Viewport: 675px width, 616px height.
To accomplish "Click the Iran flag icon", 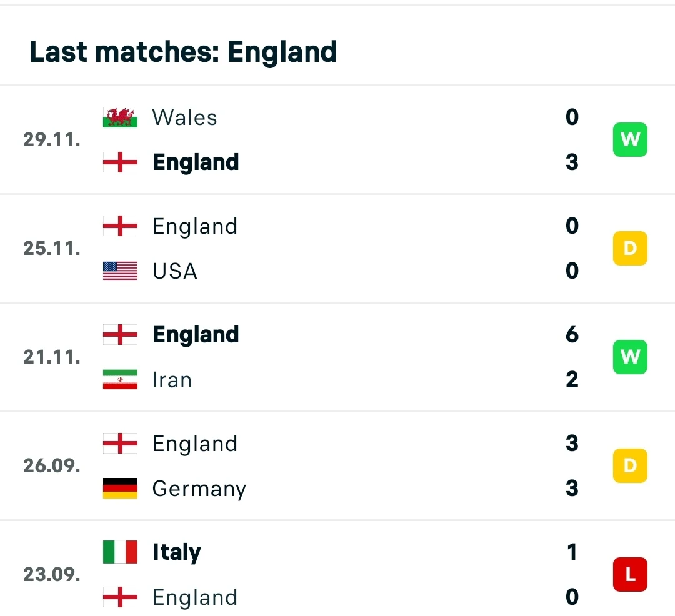I will (120, 380).
